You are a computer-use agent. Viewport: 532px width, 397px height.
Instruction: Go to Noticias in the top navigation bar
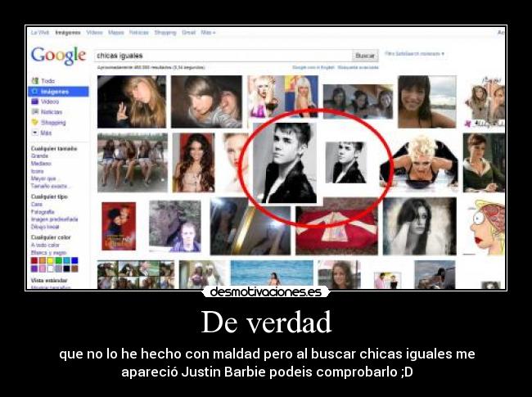[139, 33]
